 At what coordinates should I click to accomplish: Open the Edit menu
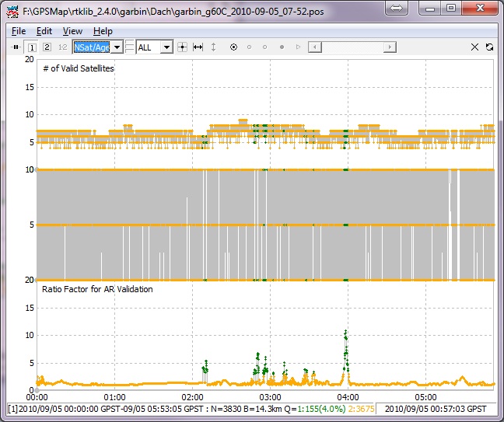[x=44, y=31]
